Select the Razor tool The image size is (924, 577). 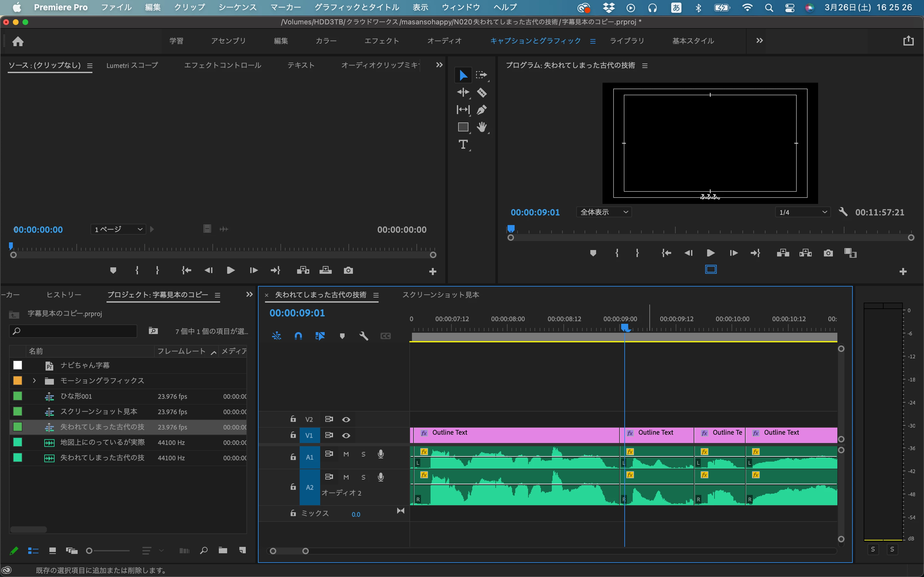click(482, 92)
